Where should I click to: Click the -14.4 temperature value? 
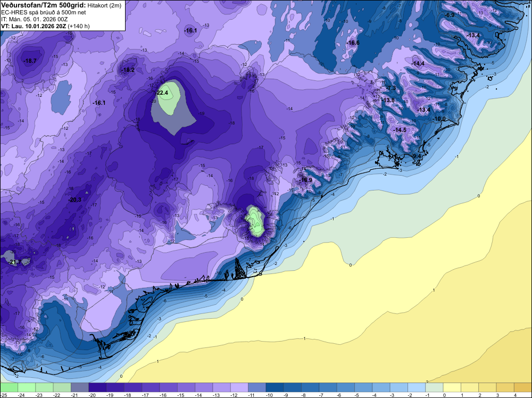click(418, 63)
